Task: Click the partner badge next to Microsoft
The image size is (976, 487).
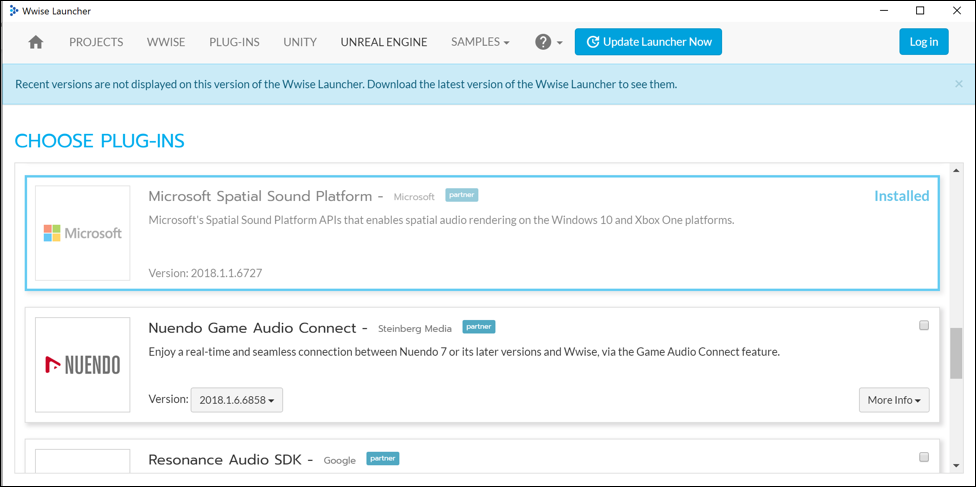Action: pyautogui.click(x=462, y=195)
